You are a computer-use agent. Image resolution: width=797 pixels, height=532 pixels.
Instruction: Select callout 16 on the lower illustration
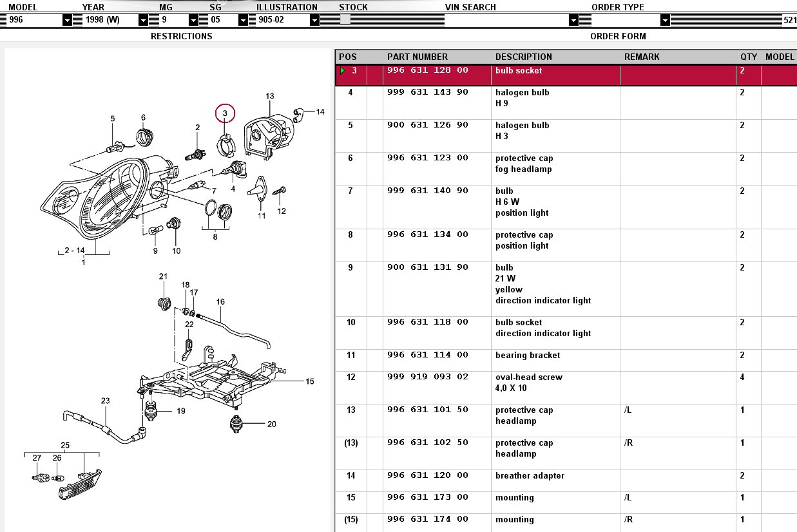coord(220,301)
